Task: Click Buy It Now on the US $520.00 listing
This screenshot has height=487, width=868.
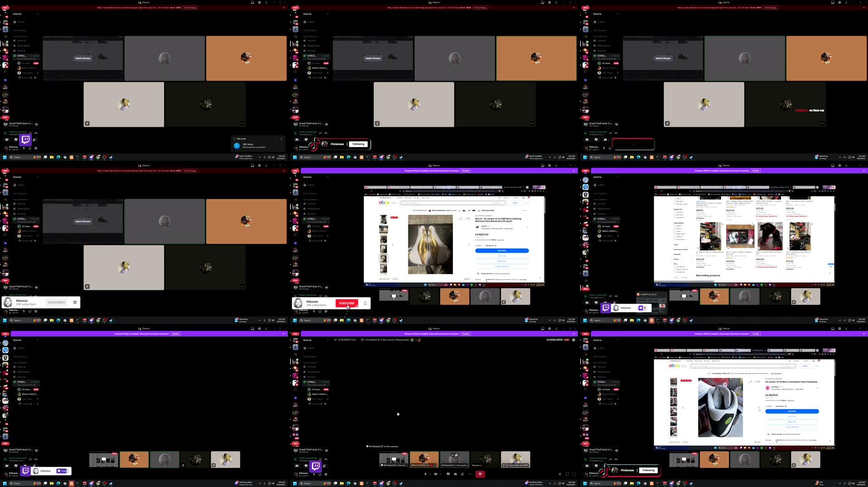Action: tap(502, 251)
